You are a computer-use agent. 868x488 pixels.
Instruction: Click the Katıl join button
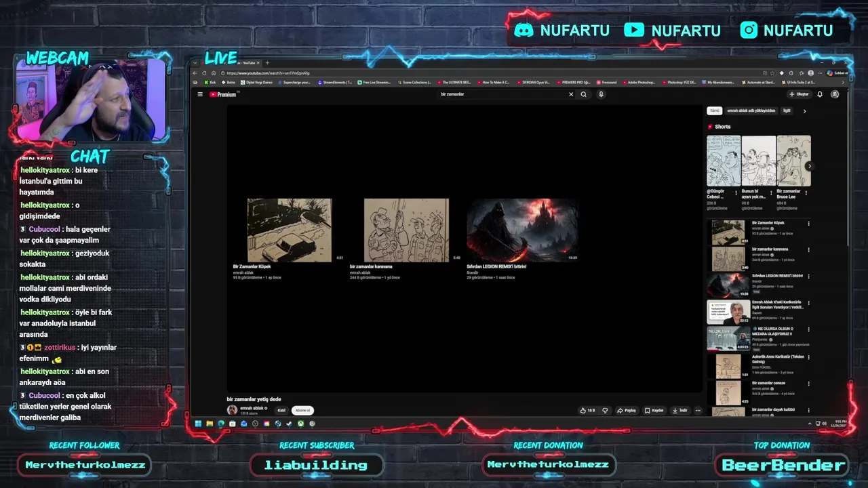281,410
